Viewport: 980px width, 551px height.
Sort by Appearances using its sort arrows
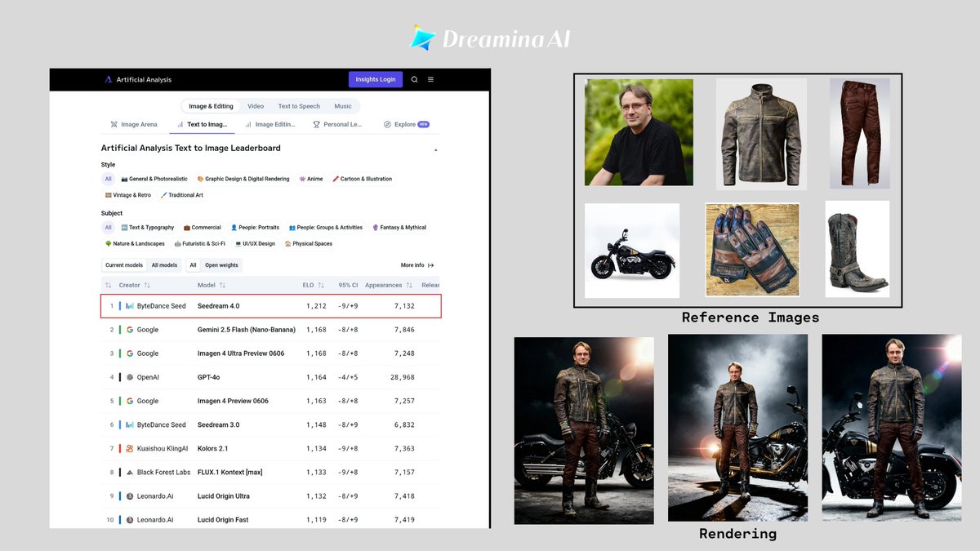click(x=408, y=286)
